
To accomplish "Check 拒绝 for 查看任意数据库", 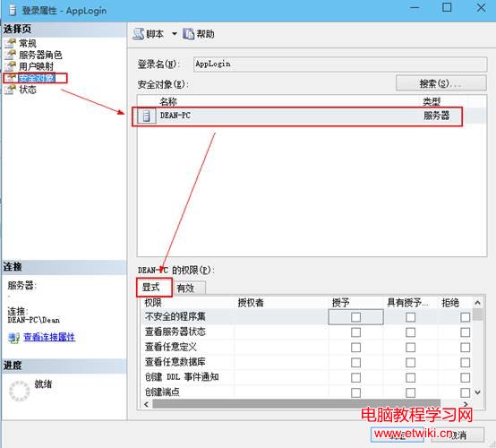I will click(465, 362).
